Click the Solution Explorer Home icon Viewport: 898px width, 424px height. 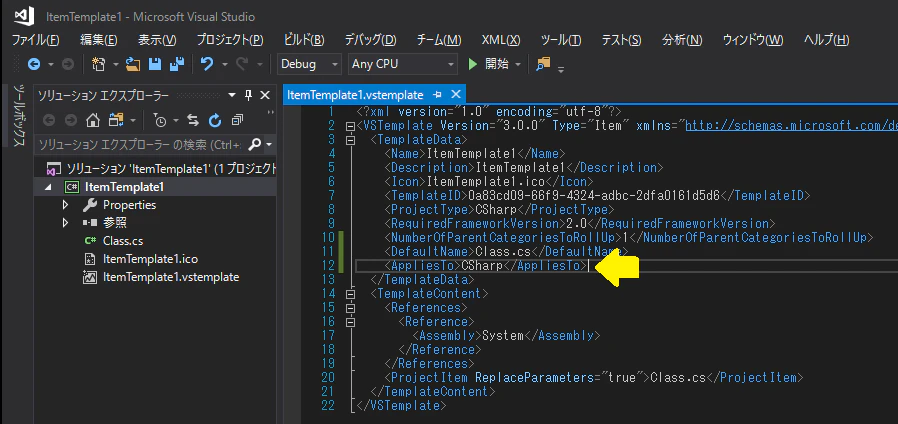click(92, 120)
